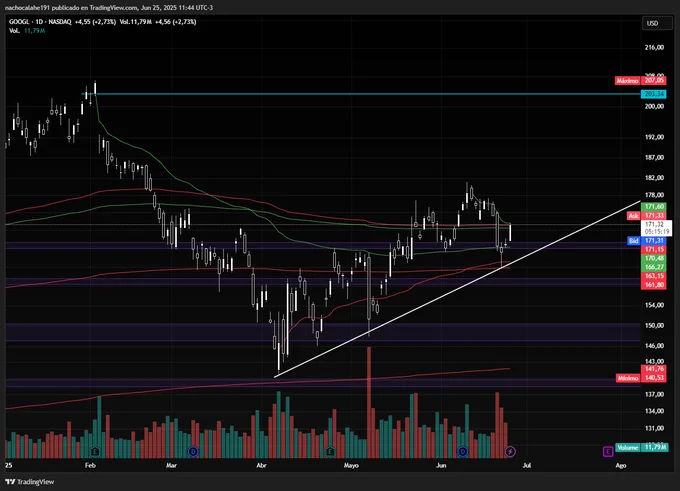
Task: Click the Feb label on time axis
Action: coord(90,465)
